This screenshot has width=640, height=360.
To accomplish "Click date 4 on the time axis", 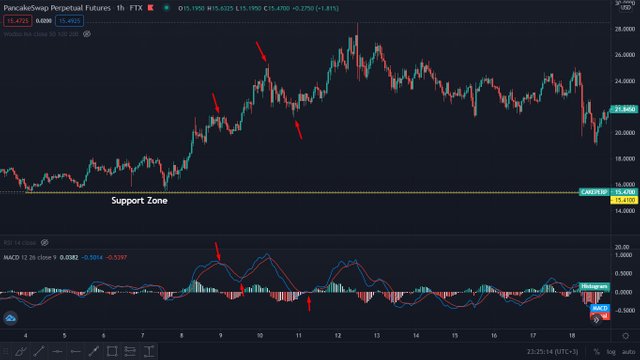I will 25,336.
